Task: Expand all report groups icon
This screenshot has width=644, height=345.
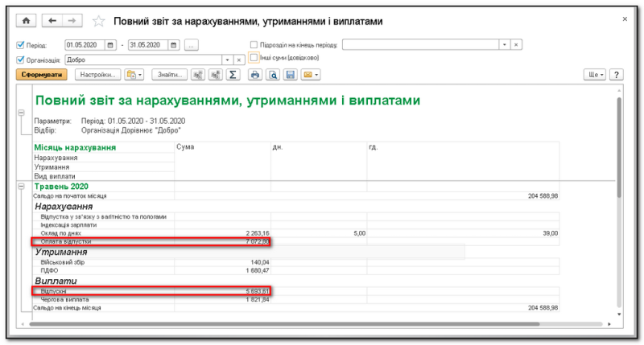Action: point(215,75)
